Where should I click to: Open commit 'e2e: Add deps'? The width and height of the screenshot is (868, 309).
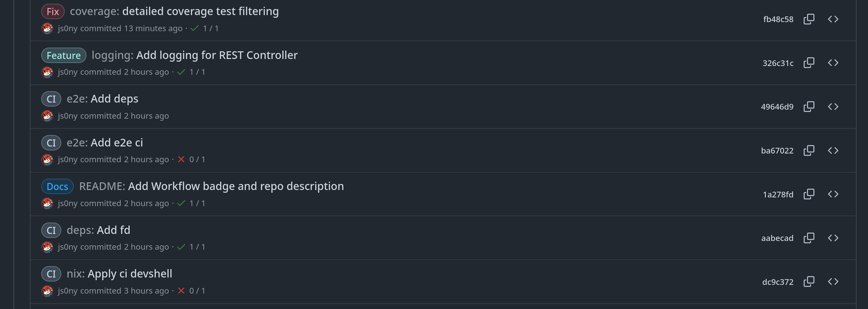114,99
